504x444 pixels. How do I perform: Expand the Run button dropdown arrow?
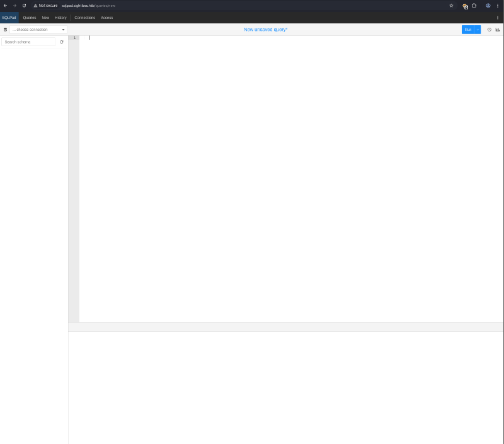tap(477, 29)
